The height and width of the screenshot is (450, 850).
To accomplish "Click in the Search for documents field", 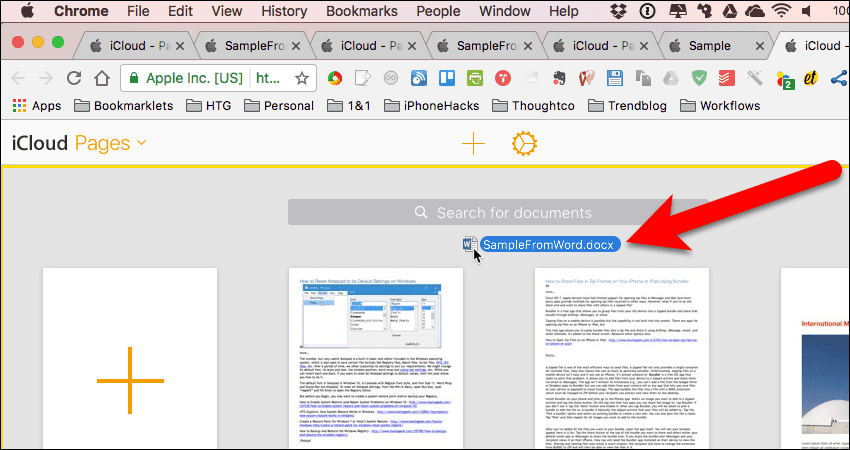I will coord(498,213).
